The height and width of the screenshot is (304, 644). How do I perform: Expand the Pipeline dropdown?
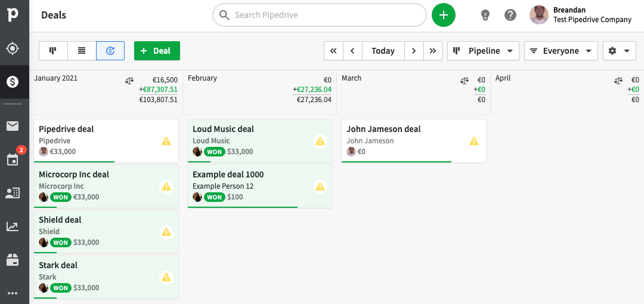coord(483,51)
